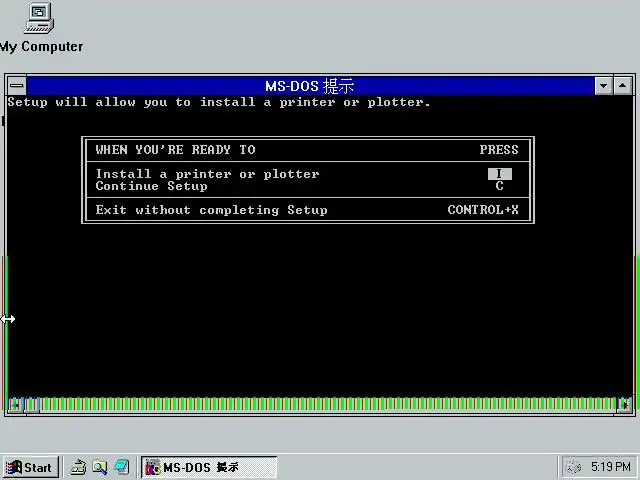This screenshot has width=640, height=480.
Task: Click 'Exit without completing Setup' line
Action: pos(211,210)
